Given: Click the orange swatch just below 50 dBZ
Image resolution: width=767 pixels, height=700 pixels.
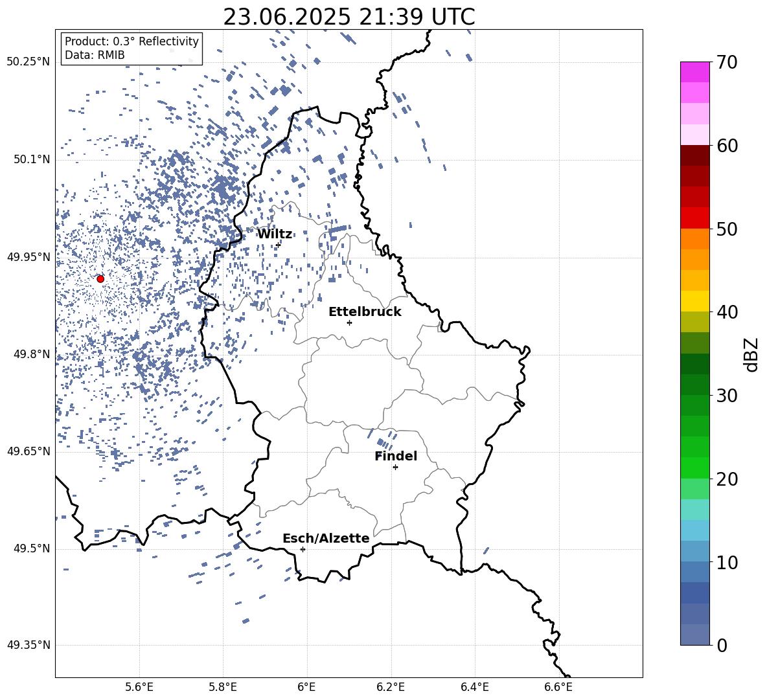Looking at the screenshot, I should coord(695,238).
